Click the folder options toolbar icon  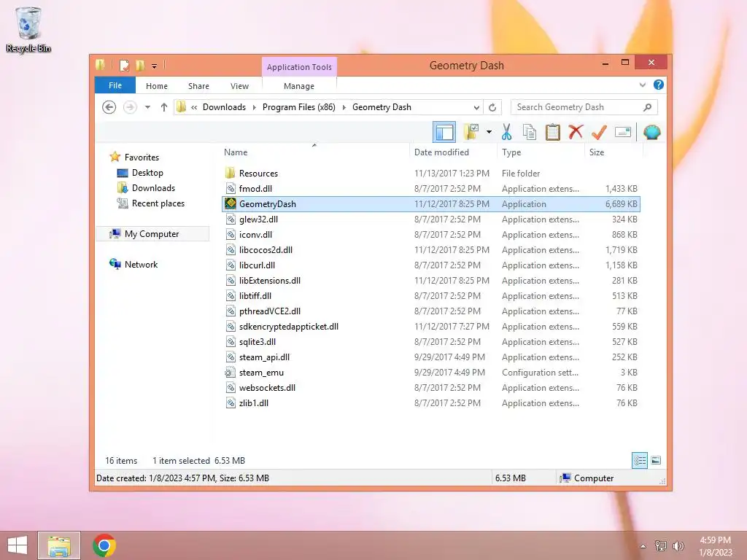(x=471, y=132)
